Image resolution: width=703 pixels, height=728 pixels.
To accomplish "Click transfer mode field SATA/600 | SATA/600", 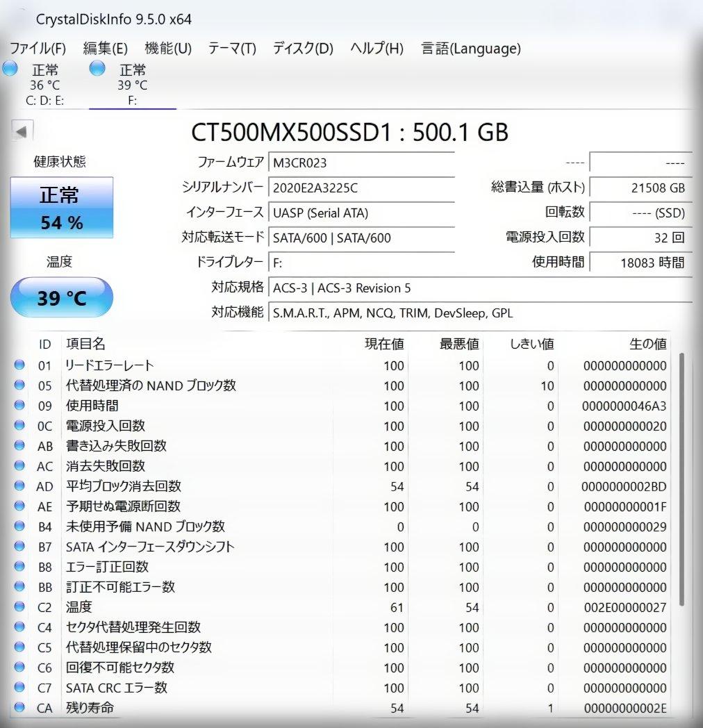I will click(x=361, y=238).
